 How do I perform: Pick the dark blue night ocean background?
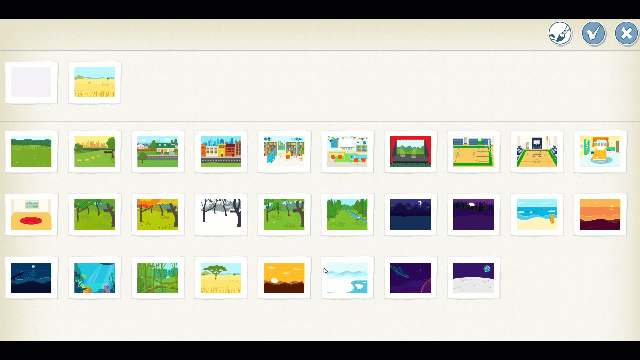coord(31,278)
